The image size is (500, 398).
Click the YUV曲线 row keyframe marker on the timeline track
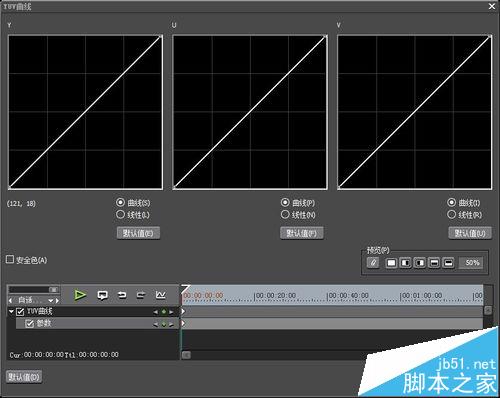click(183, 311)
